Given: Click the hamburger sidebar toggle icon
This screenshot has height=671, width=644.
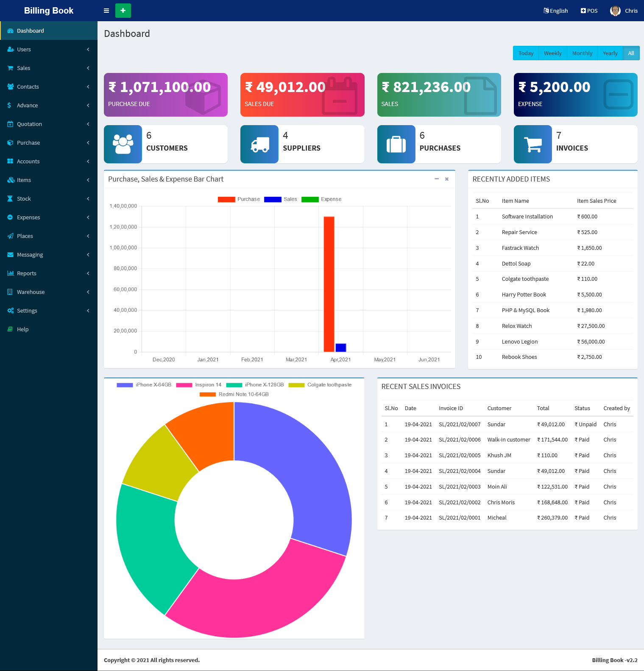Looking at the screenshot, I should pyautogui.click(x=106, y=11).
